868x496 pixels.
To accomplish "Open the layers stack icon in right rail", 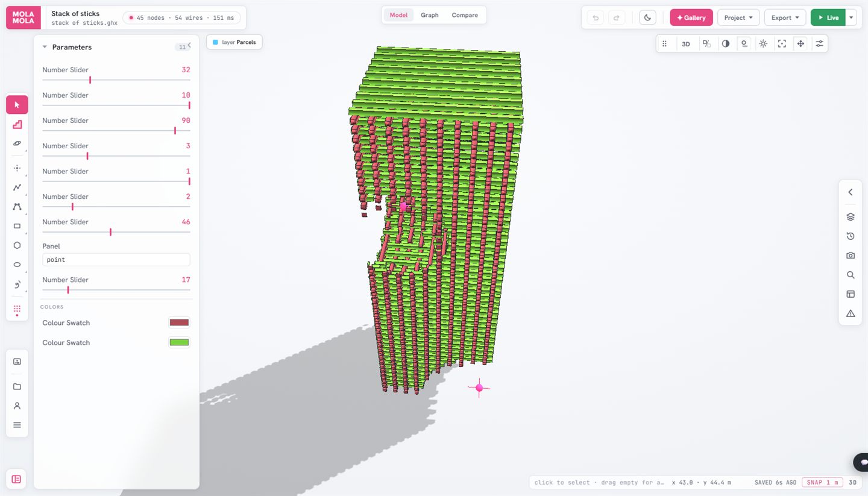I will [851, 217].
